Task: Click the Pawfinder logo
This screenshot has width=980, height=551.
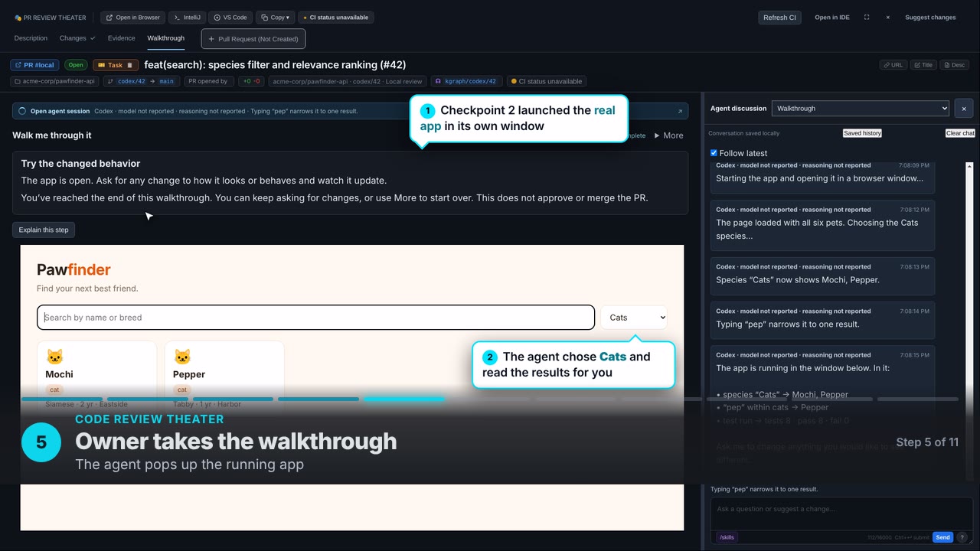Action: (x=73, y=269)
